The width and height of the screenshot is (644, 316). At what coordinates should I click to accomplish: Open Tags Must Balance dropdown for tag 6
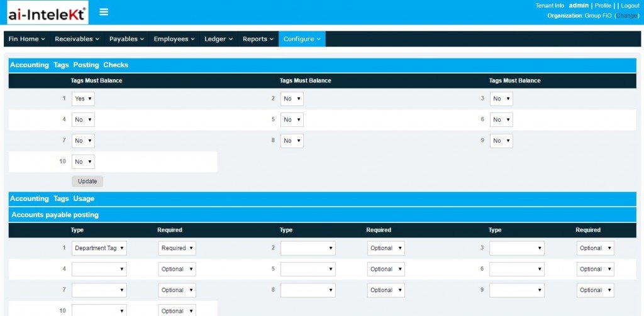pos(501,120)
